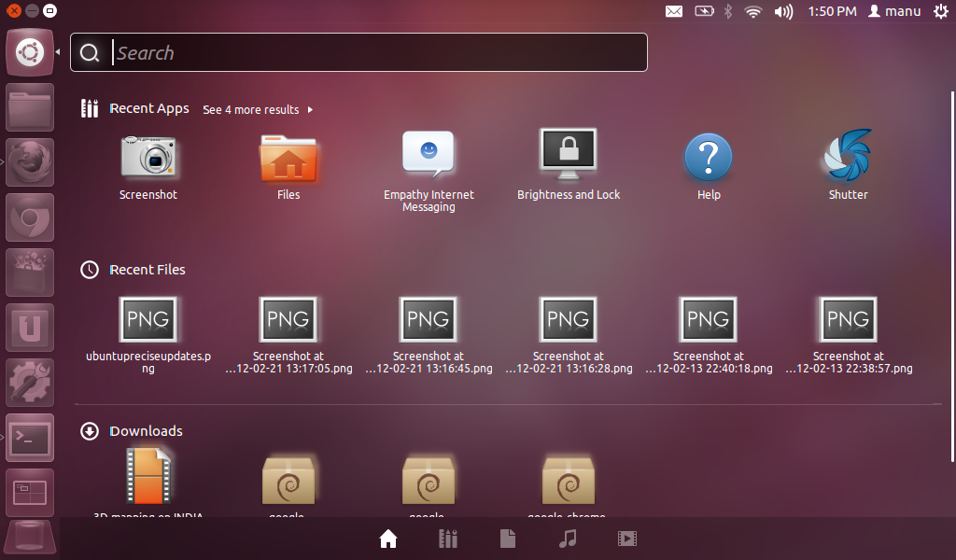
Task: Open Brightness and Lock settings
Action: pyautogui.click(x=568, y=154)
